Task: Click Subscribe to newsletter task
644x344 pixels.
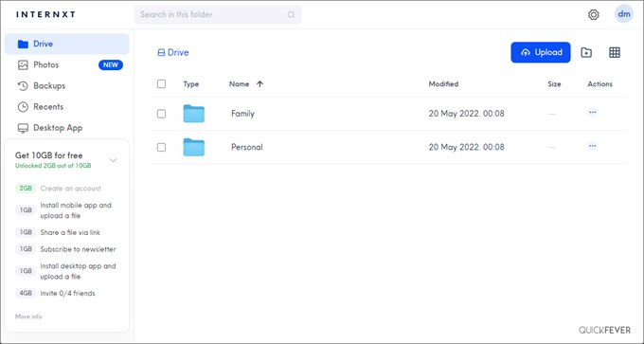Action: tap(78, 249)
